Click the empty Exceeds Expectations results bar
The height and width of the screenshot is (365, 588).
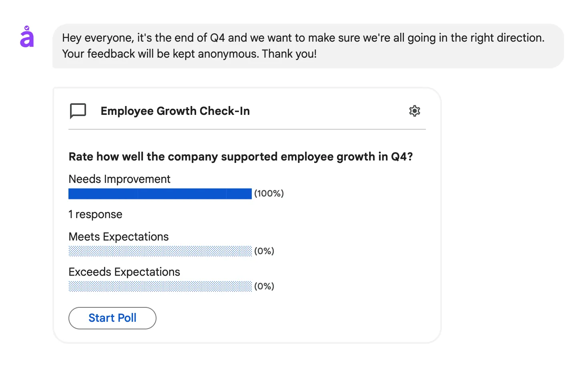coord(160,287)
